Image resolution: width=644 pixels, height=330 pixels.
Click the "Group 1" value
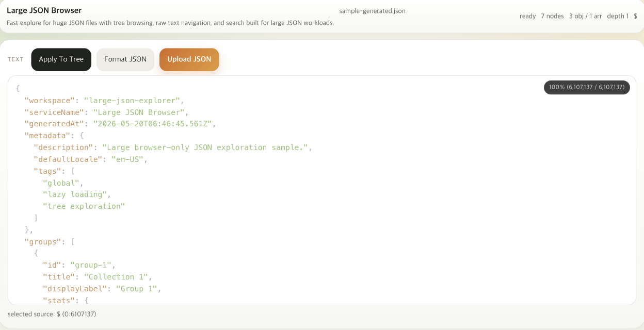click(x=137, y=289)
